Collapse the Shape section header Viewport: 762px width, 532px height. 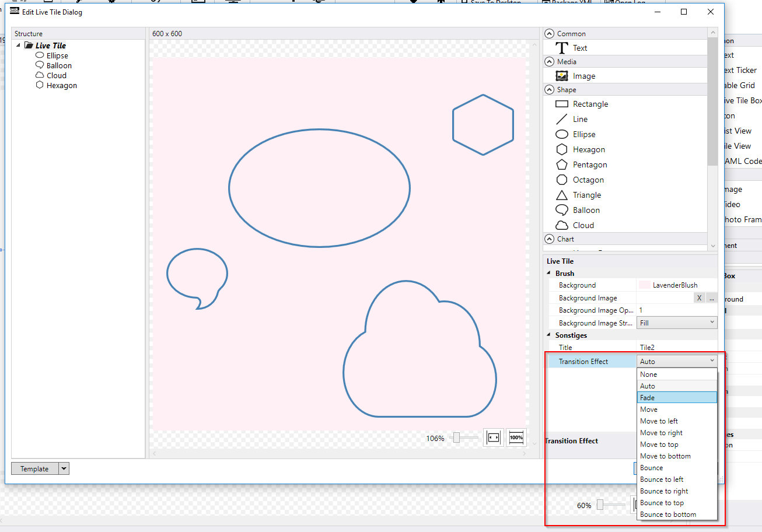point(549,89)
